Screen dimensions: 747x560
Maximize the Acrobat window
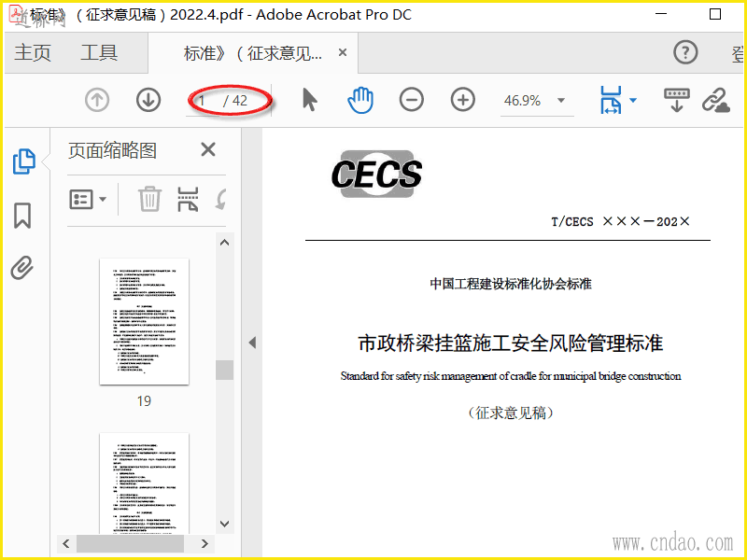715,14
